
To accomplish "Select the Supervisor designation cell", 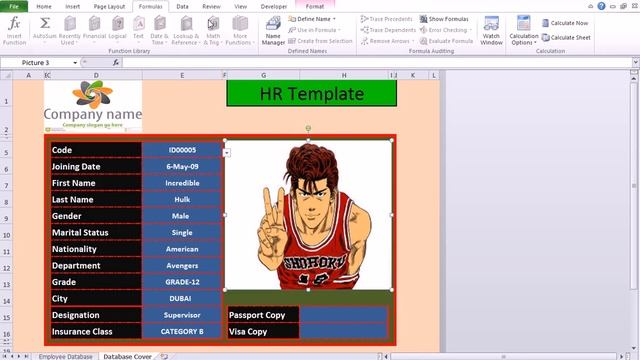I will coord(182,315).
